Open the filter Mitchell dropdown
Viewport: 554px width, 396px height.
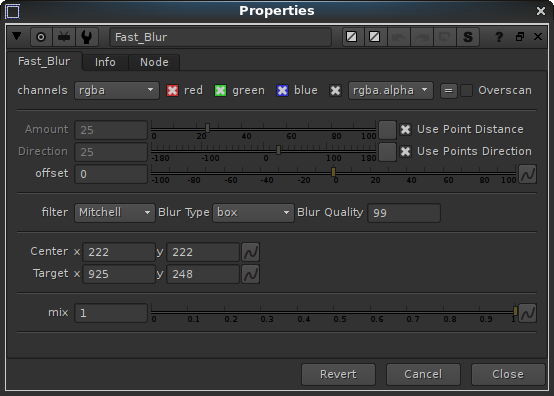(115, 213)
